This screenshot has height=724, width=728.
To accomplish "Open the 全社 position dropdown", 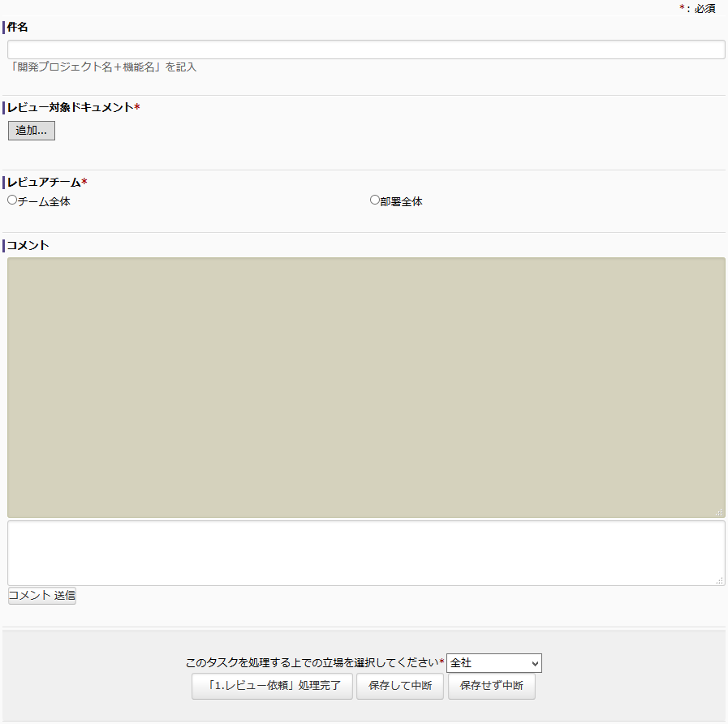I will [493, 663].
